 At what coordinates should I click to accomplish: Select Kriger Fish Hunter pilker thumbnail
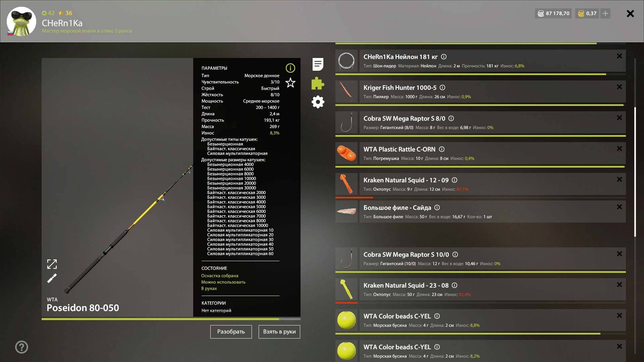pos(346,92)
